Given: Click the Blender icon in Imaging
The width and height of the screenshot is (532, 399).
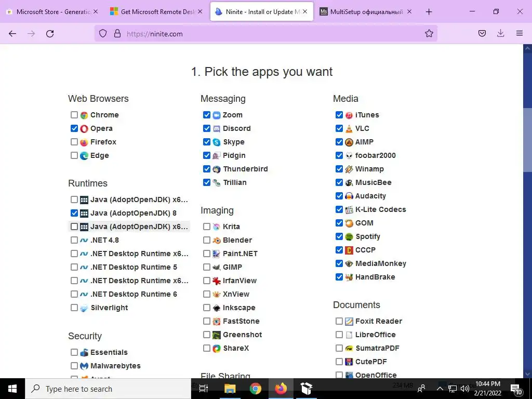Looking at the screenshot, I should pyautogui.click(x=217, y=240).
